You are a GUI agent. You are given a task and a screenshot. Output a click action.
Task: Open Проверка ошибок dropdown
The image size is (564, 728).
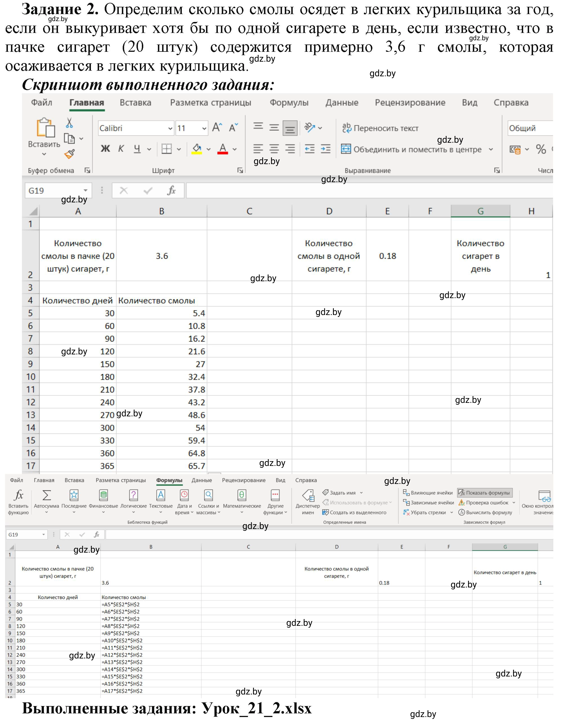click(514, 503)
